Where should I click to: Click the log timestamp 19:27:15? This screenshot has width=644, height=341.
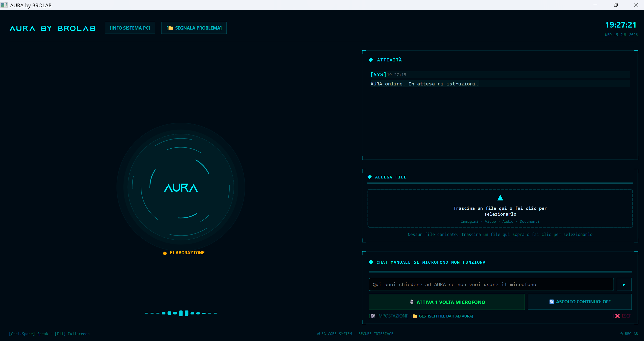point(397,75)
